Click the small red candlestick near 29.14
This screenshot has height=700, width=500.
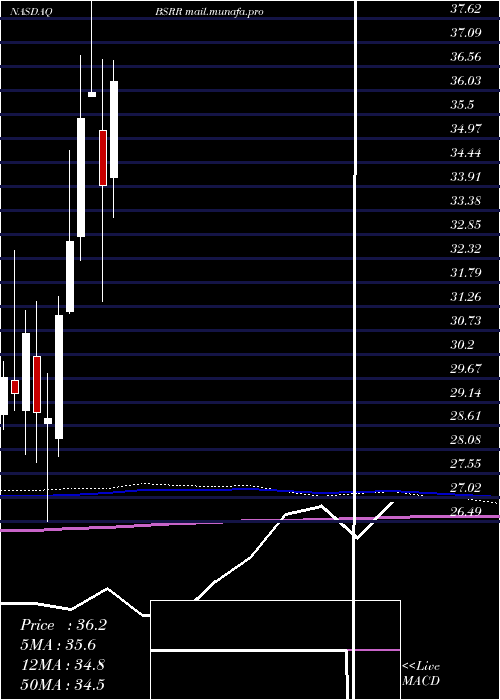coord(15,387)
